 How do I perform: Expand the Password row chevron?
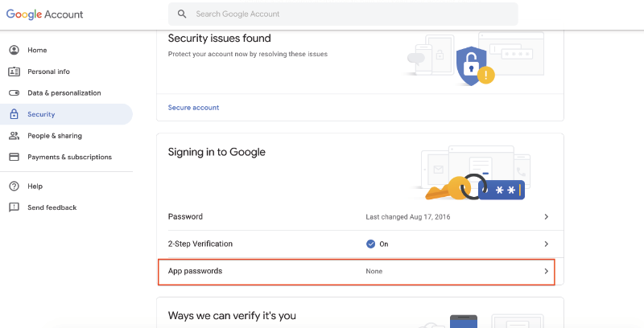[547, 216]
